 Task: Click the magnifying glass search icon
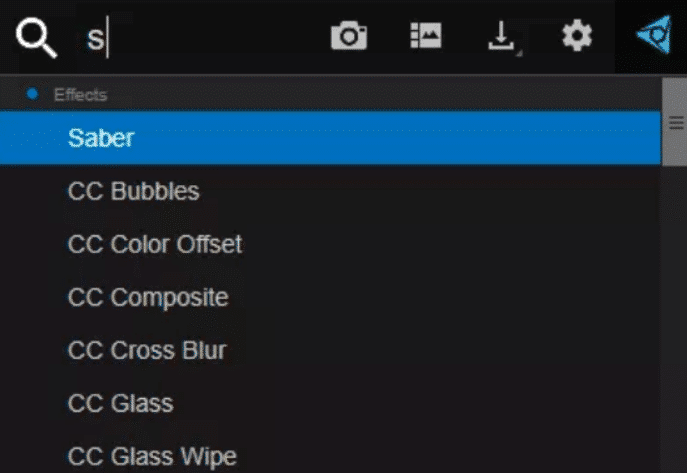click(x=36, y=38)
